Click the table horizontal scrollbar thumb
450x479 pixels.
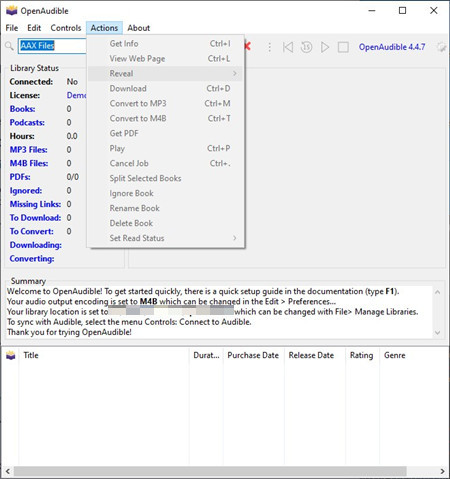click(x=210, y=471)
